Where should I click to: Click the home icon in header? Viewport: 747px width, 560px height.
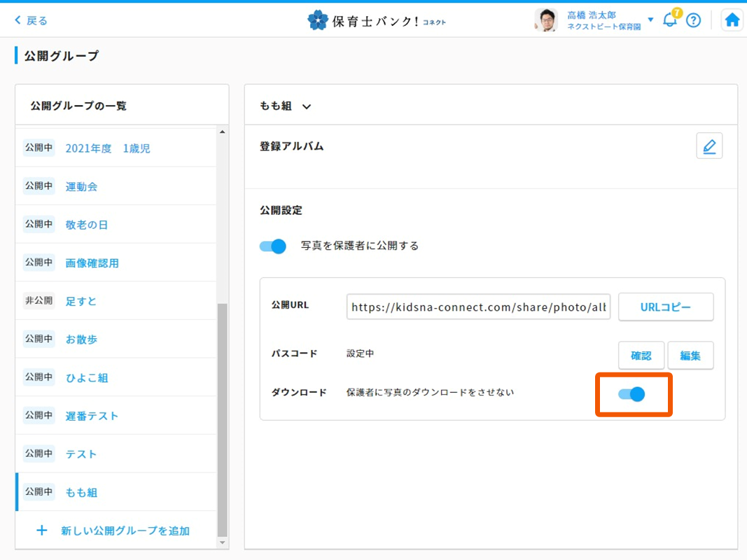[732, 20]
